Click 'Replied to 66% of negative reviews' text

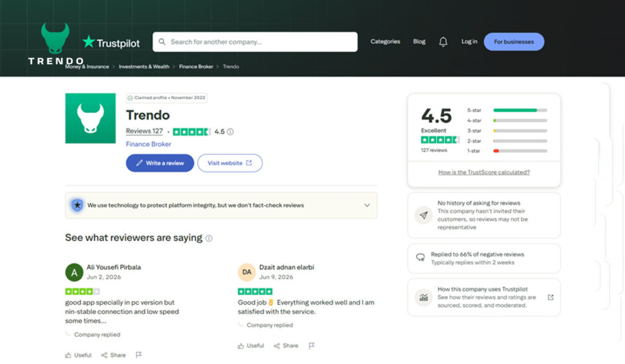point(477,254)
